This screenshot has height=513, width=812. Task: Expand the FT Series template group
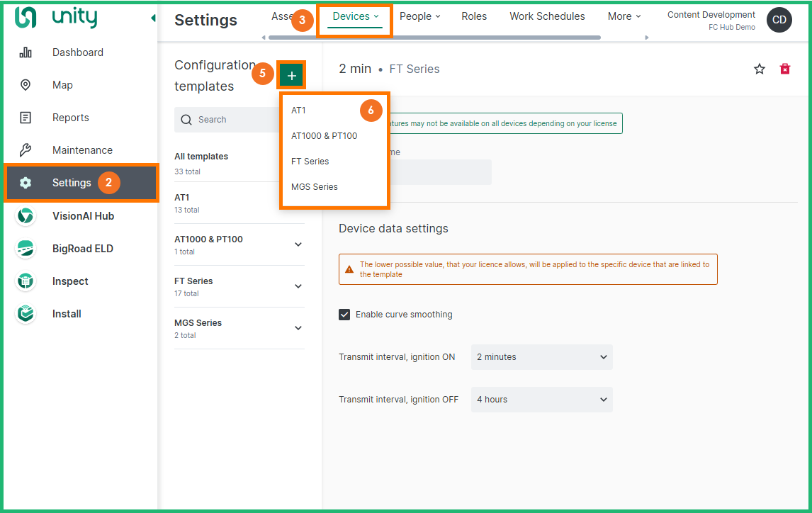298,286
